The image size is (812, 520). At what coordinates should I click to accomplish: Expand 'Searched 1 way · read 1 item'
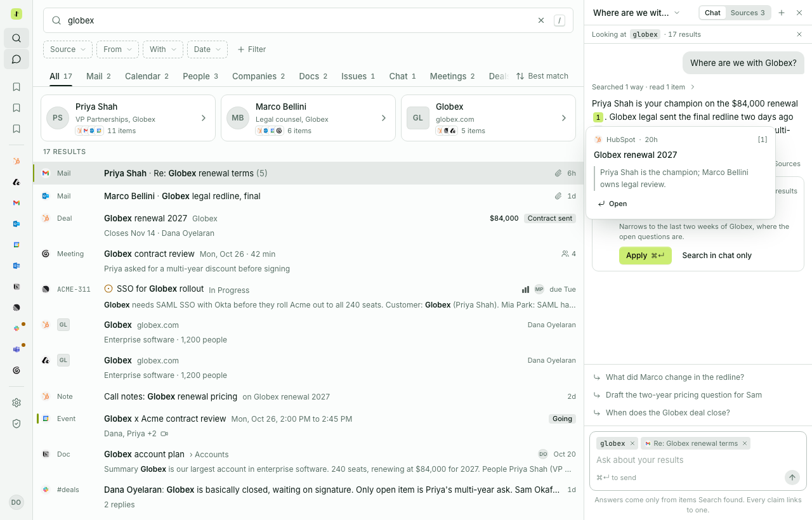pos(643,87)
